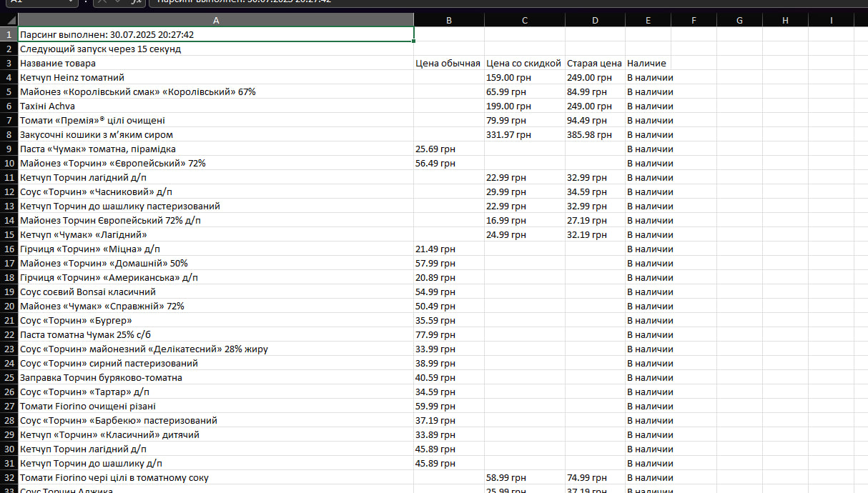Click header cell 'Цена со скидкой'
The height and width of the screenshot is (493, 868).
524,63
